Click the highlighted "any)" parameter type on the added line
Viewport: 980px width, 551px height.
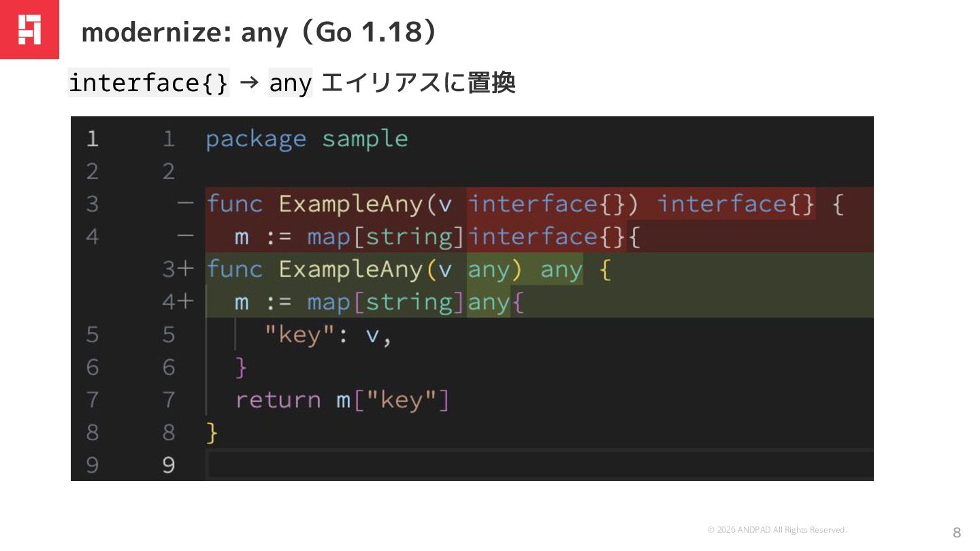[495, 269]
